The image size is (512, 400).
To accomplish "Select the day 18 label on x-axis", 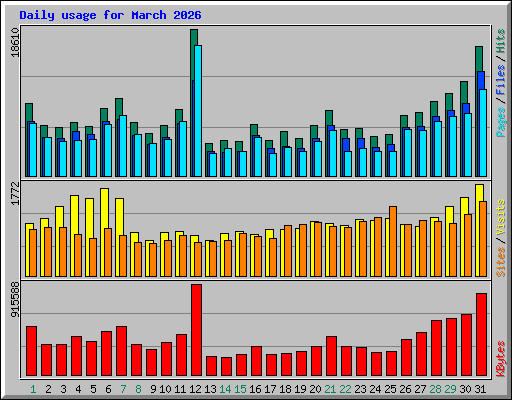I will tap(285, 389).
